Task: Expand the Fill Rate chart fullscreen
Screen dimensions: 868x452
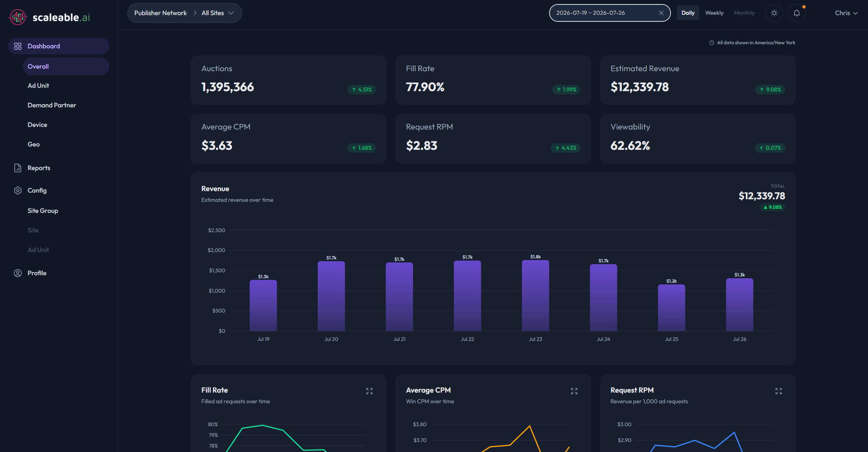Action: pyautogui.click(x=369, y=391)
